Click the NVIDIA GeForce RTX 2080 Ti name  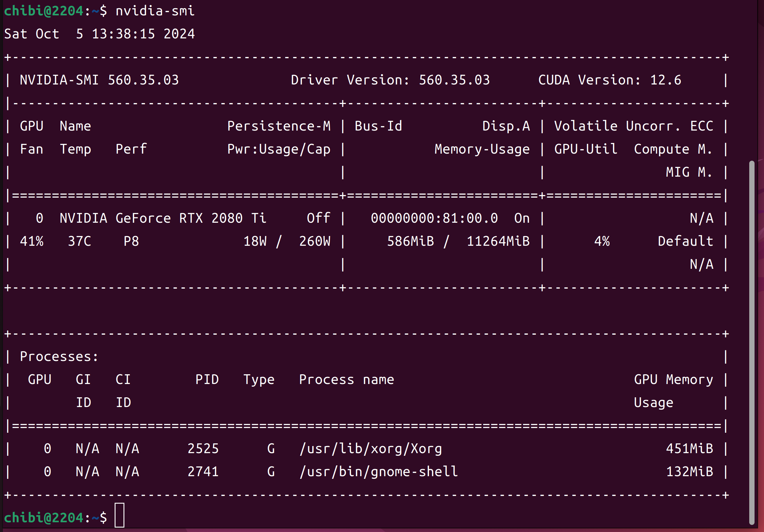tap(163, 218)
